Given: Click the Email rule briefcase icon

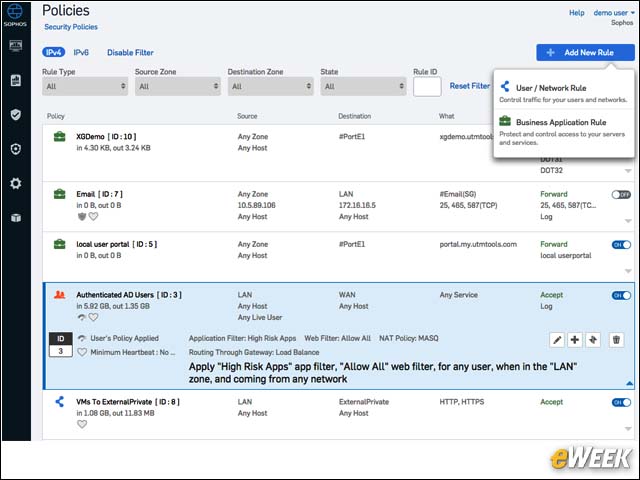Looking at the screenshot, I should (60, 194).
